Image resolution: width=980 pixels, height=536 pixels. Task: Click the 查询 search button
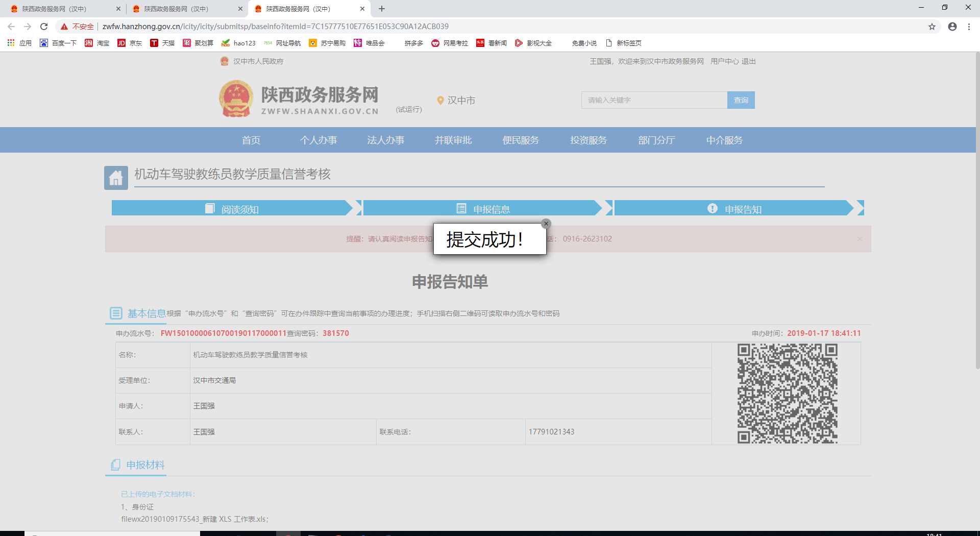741,100
